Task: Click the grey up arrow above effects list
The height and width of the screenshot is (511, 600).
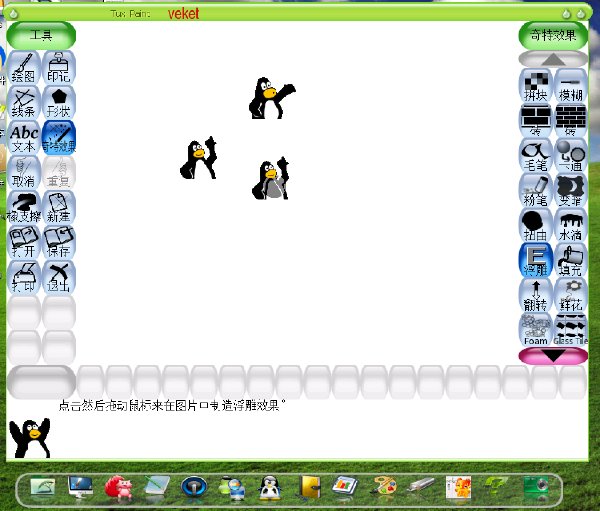Action: pos(553,59)
